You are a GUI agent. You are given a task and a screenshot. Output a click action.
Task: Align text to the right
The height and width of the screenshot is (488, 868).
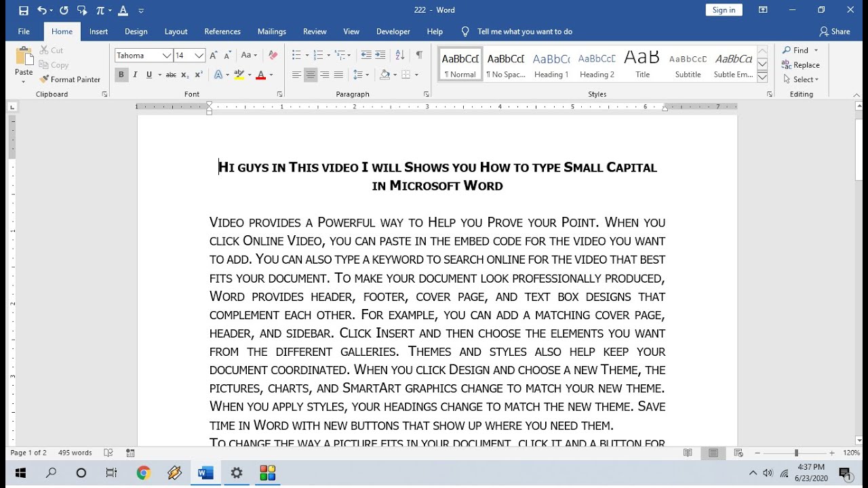coord(325,75)
